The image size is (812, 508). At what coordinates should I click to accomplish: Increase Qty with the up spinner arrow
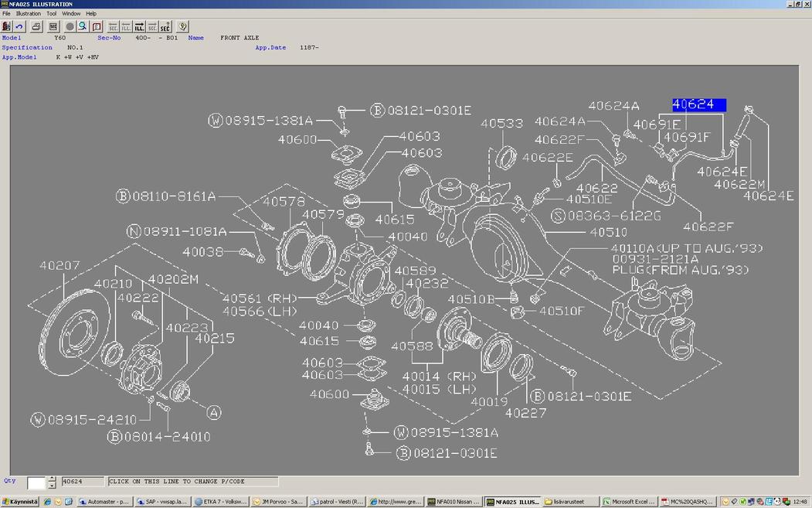52,479
